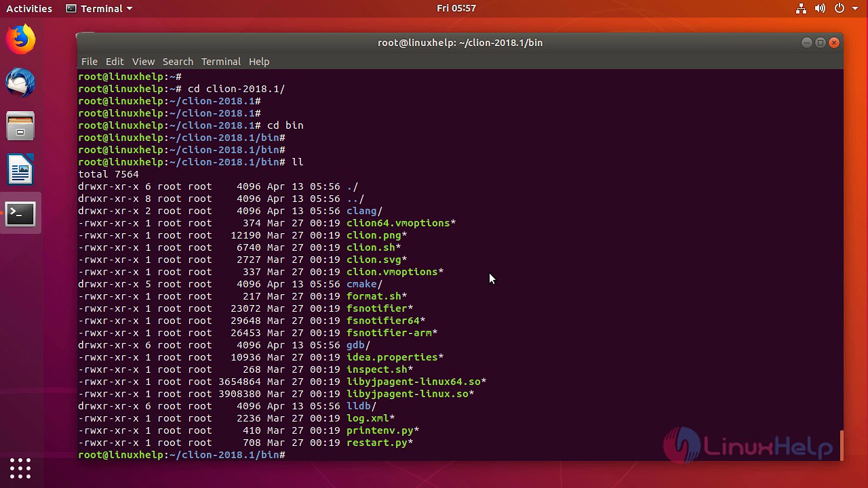Open the Edit menu
Image resolution: width=868 pixels, height=488 pixels.
[x=115, y=62]
